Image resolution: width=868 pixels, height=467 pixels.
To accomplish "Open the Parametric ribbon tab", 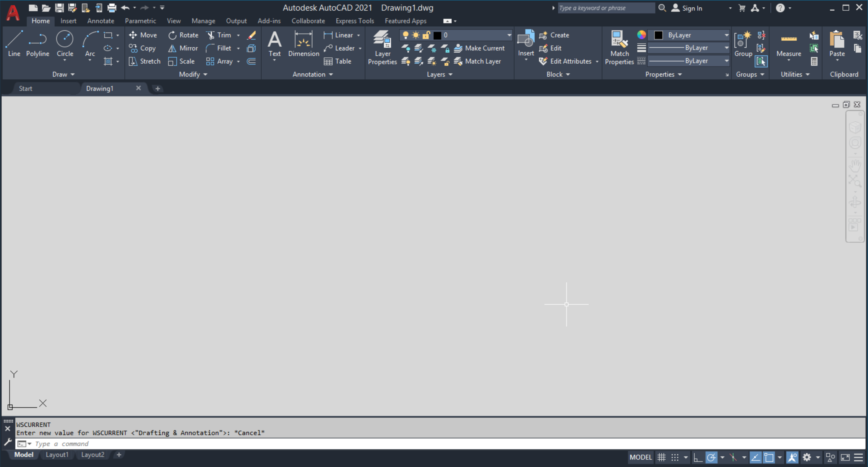I will coord(139,21).
